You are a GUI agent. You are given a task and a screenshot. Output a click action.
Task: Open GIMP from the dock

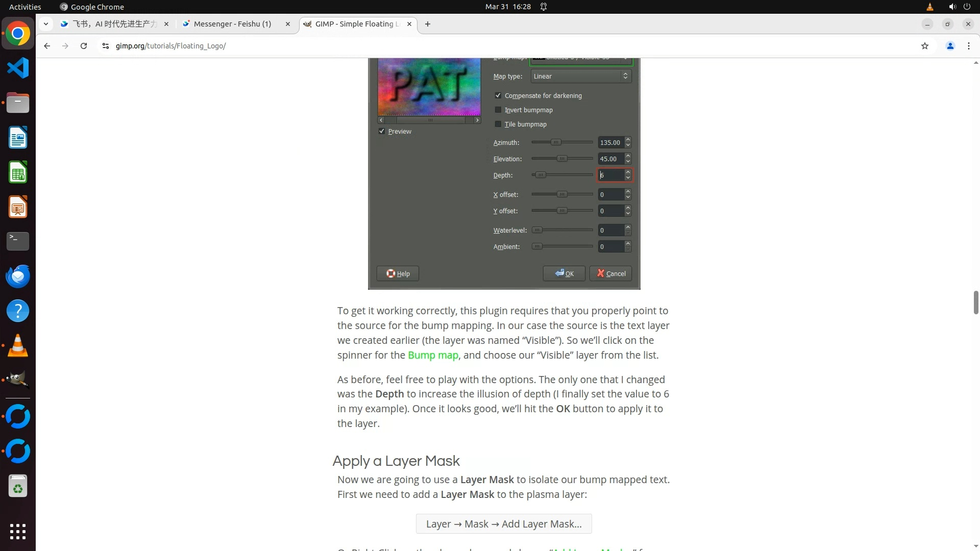18,380
